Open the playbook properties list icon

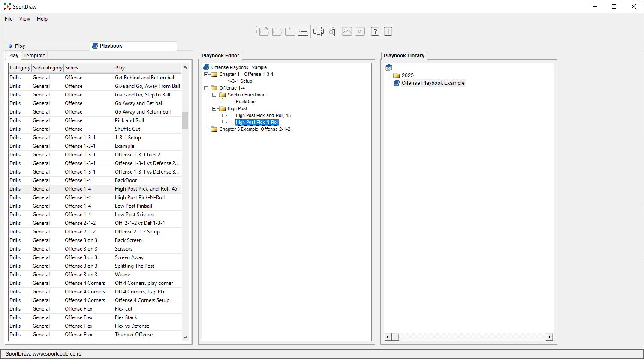(x=303, y=31)
